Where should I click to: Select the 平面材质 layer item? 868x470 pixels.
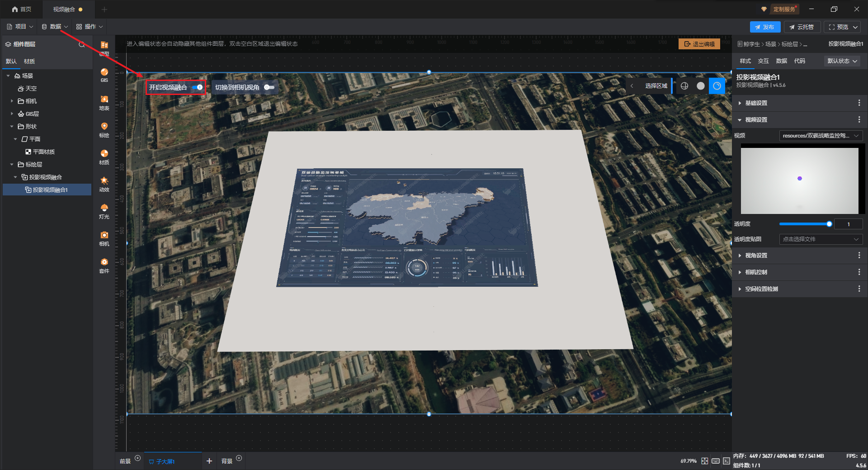43,152
